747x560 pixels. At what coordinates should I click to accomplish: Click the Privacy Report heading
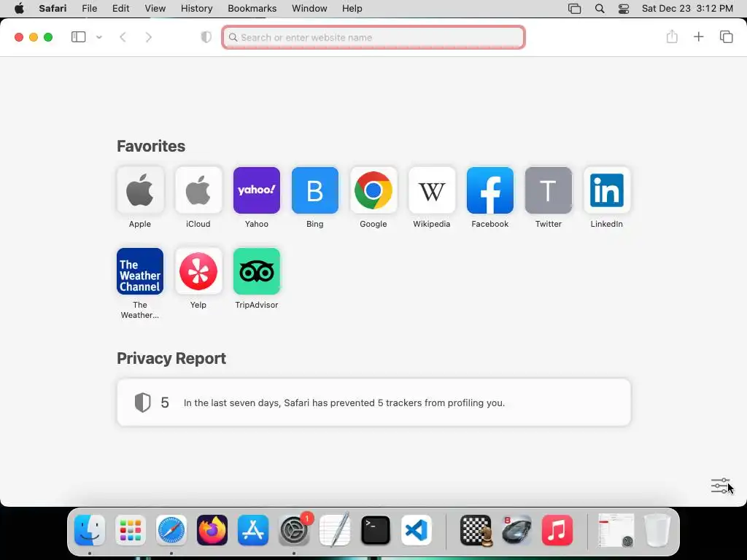click(171, 358)
